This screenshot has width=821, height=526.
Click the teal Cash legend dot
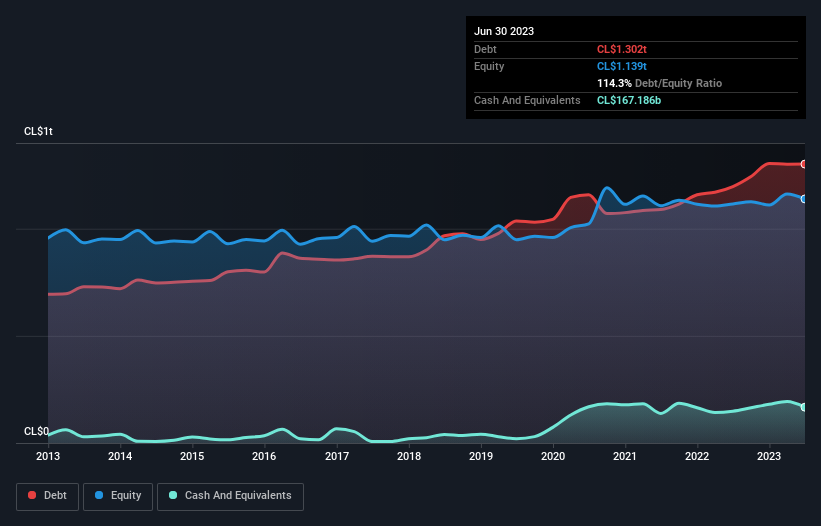(x=173, y=495)
